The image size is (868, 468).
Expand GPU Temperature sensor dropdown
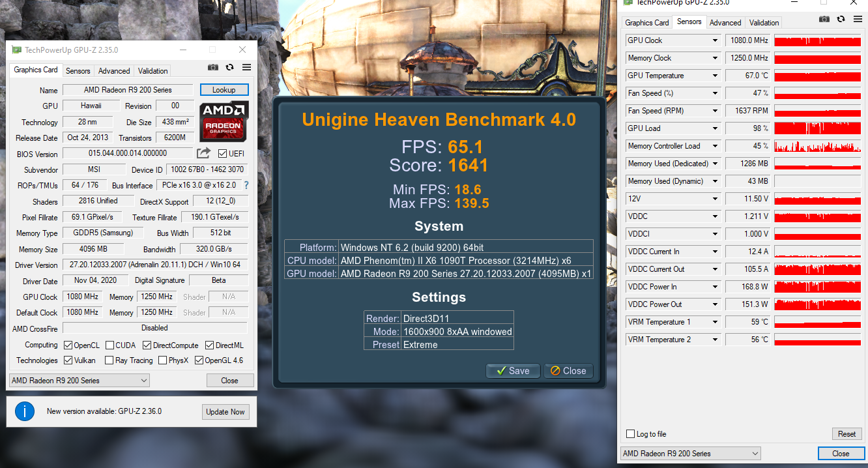pos(715,76)
